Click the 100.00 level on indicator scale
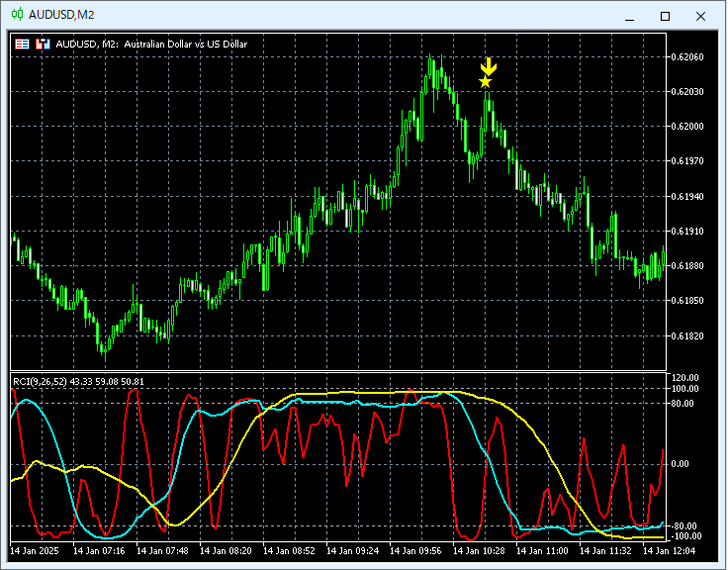Image resolution: width=728 pixels, height=570 pixels. (684, 388)
